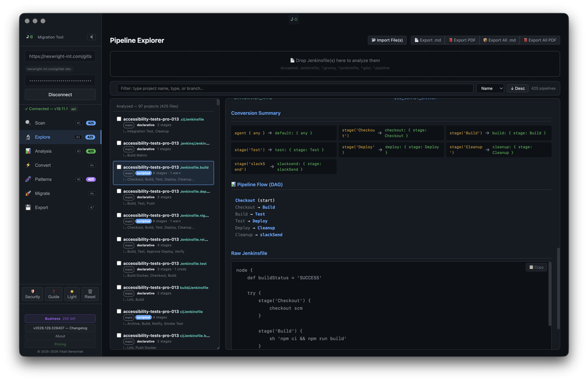
Task: Click the Deploy node in Pipeline Flow
Action: pos(260,221)
